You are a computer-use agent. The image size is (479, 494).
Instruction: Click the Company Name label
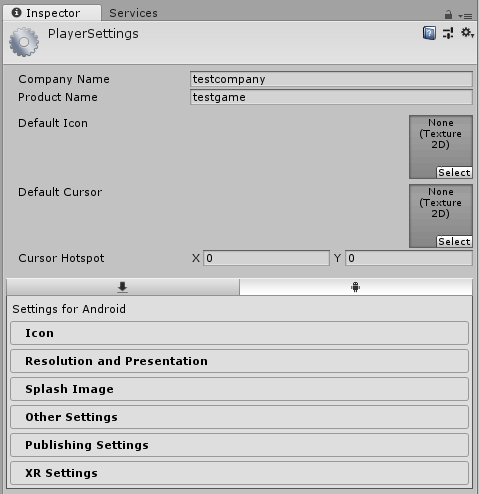(x=64, y=79)
